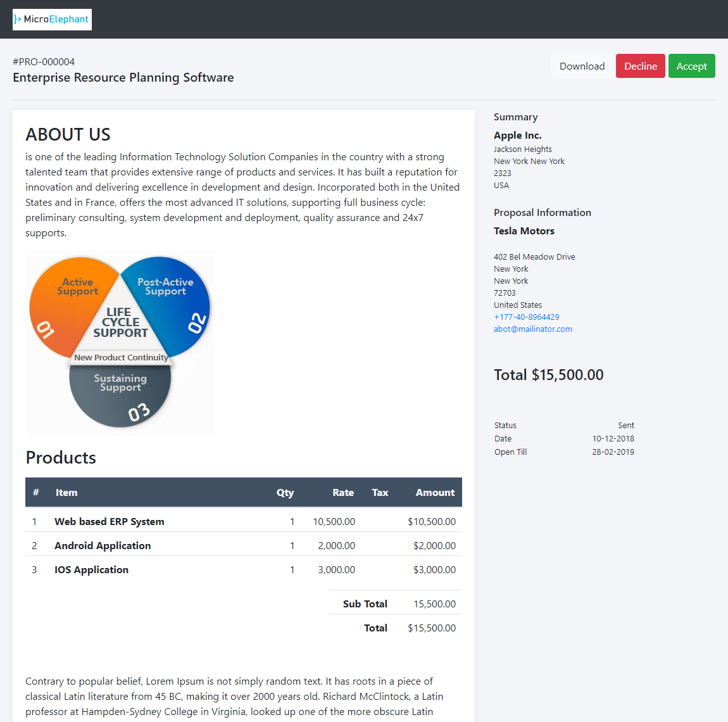Select the Android Application row

103,545
